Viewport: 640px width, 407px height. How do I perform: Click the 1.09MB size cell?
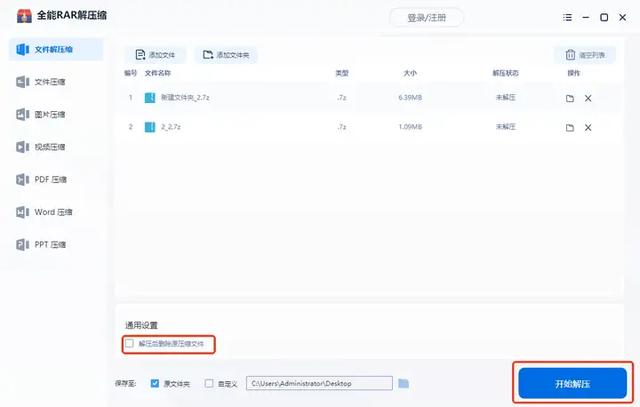410,127
